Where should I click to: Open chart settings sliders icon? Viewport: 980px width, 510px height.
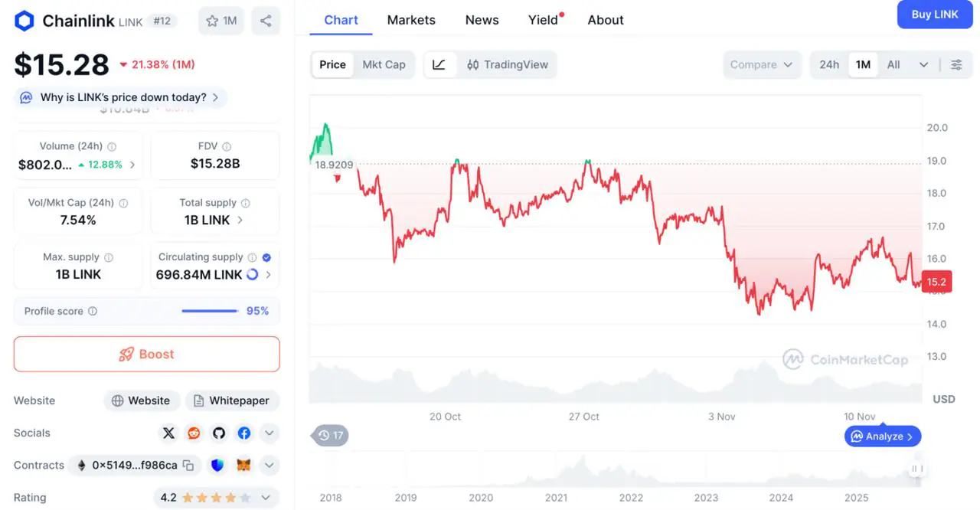click(956, 65)
